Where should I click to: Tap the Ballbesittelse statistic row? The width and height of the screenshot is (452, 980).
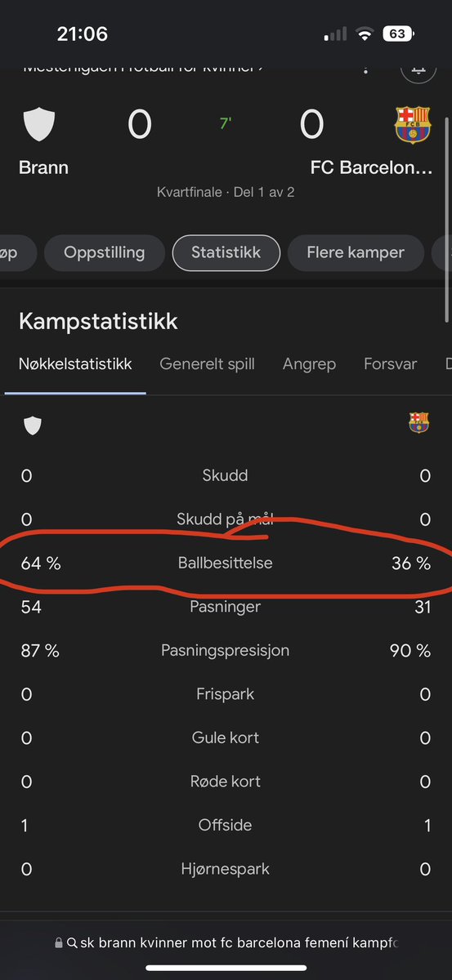pos(226,563)
